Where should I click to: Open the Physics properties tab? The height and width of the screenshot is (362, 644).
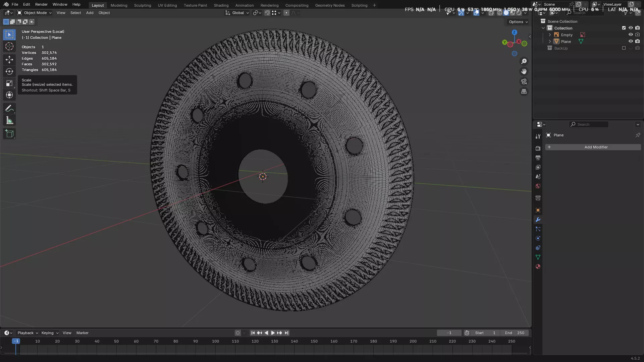pyautogui.click(x=538, y=238)
